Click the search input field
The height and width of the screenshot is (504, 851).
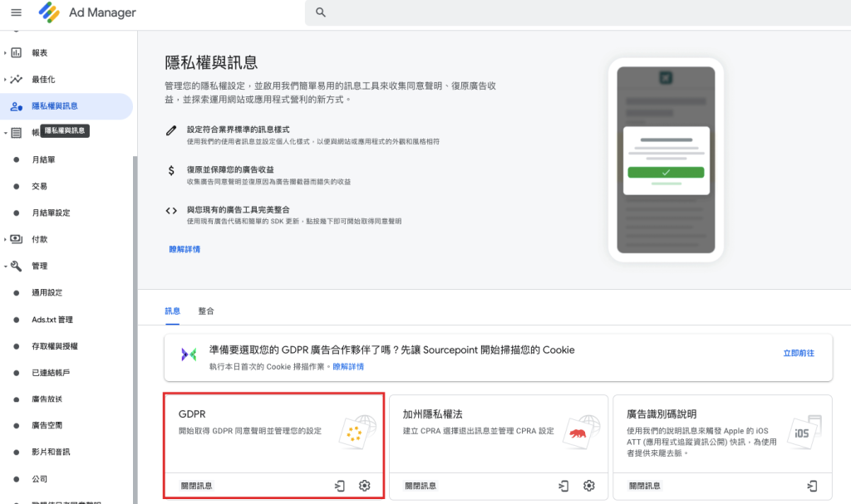(x=578, y=12)
